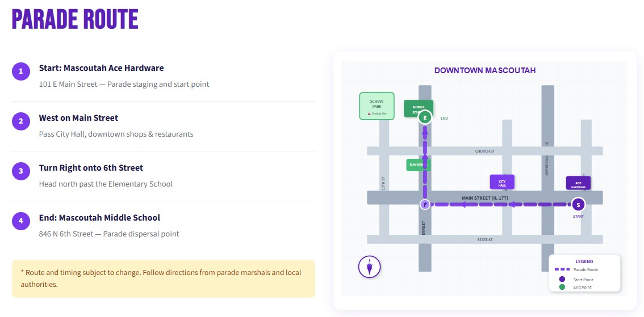The image size is (644, 317).
Task: Click the START marker labeled S on the map
Action: (x=578, y=204)
